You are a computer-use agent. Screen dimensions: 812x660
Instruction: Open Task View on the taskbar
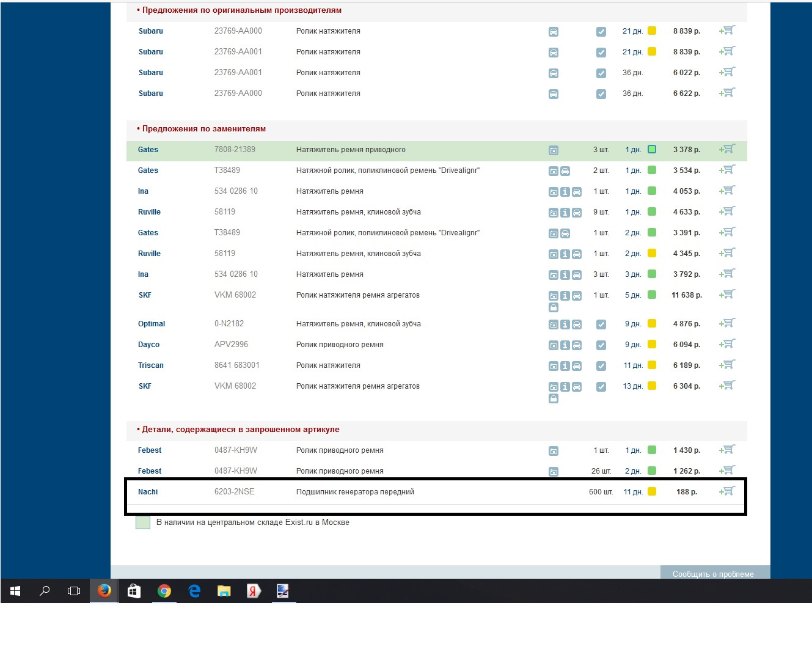click(74, 591)
